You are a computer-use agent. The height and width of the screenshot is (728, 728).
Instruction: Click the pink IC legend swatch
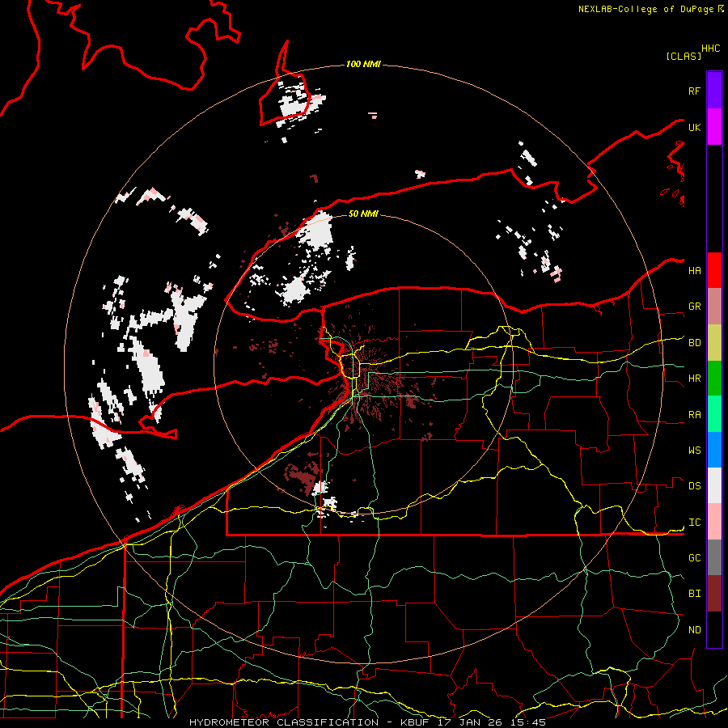coord(714,522)
